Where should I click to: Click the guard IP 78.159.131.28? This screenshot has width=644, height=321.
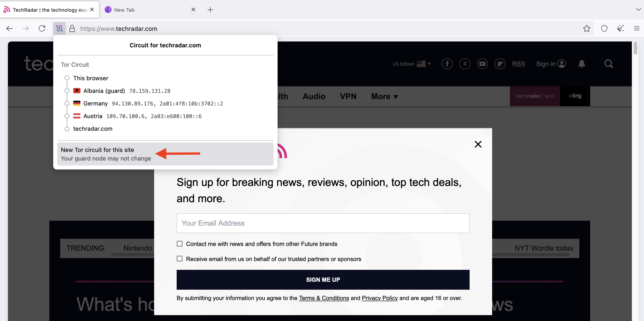[x=150, y=91]
